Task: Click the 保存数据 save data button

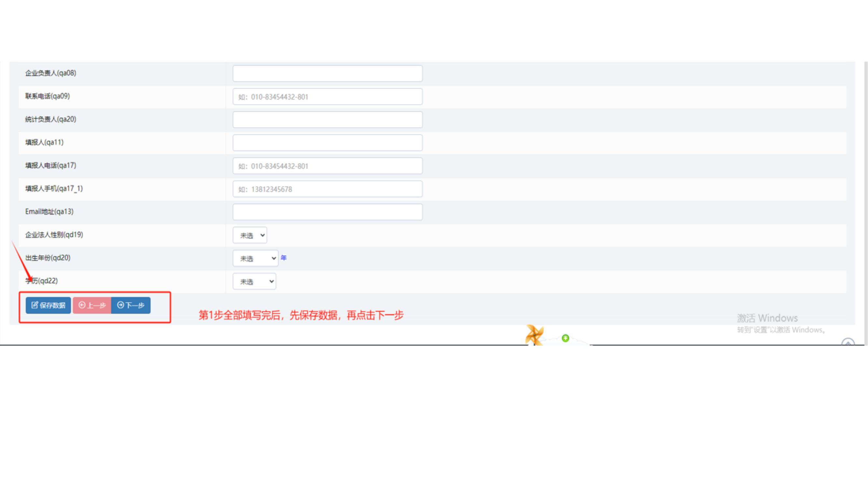Action: (48, 305)
